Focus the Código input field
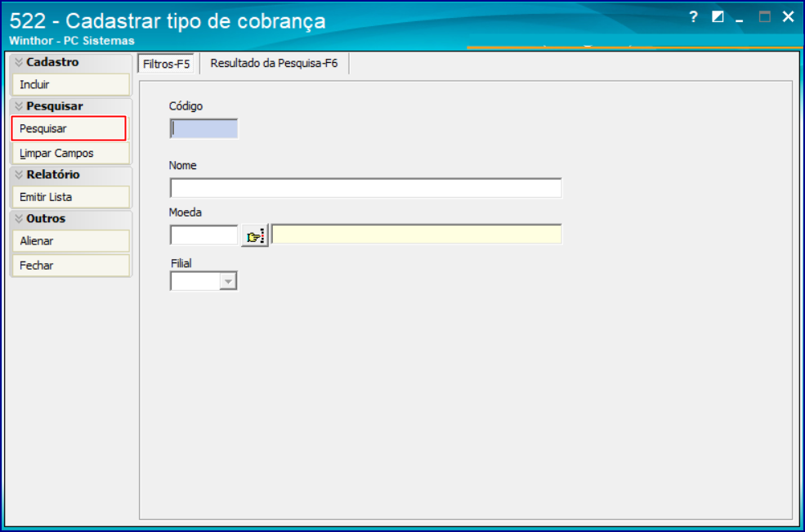This screenshot has width=805, height=532. [203, 129]
